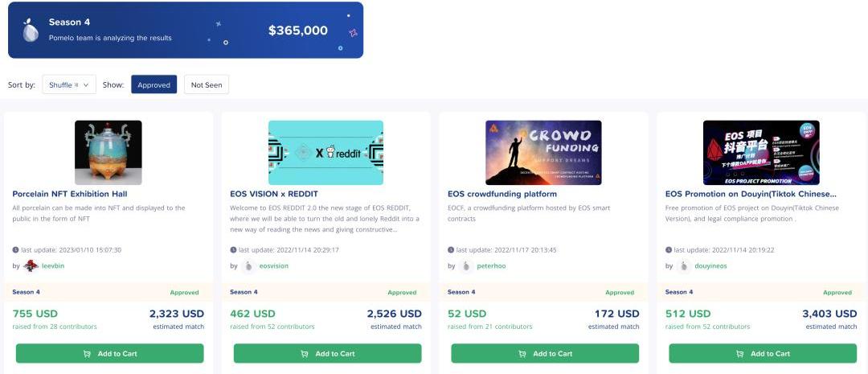Open the EOS VISION x REDDIT title link
The height and width of the screenshot is (374, 868).
[x=274, y=194]
